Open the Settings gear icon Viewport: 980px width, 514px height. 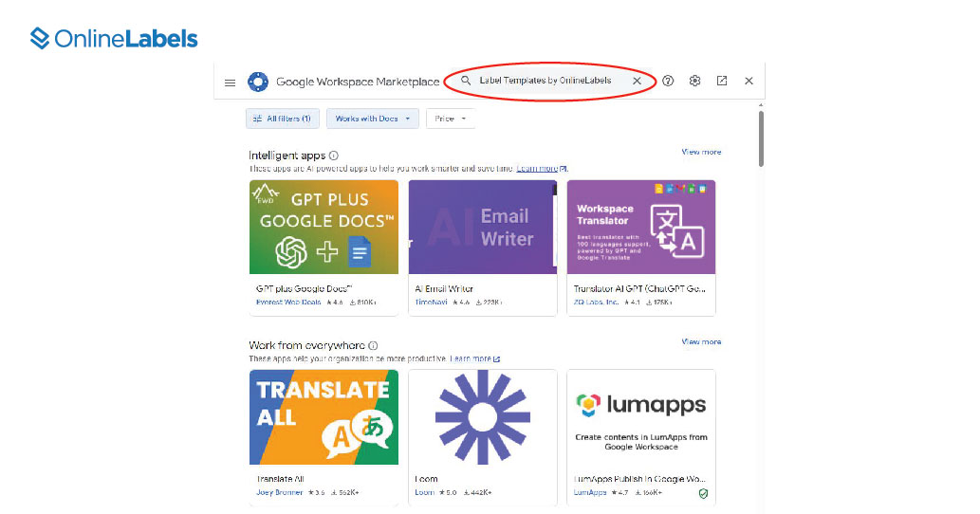(x=695, y=81)
